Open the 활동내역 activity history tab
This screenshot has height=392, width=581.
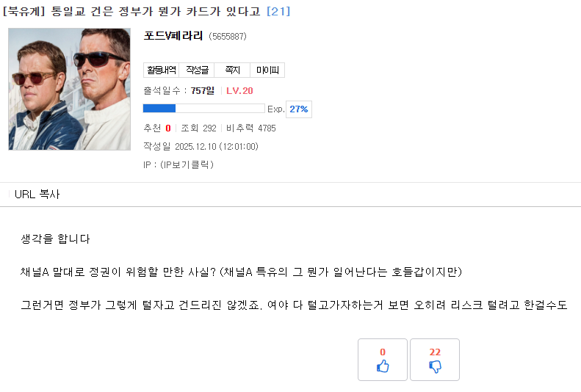point(161,70)
